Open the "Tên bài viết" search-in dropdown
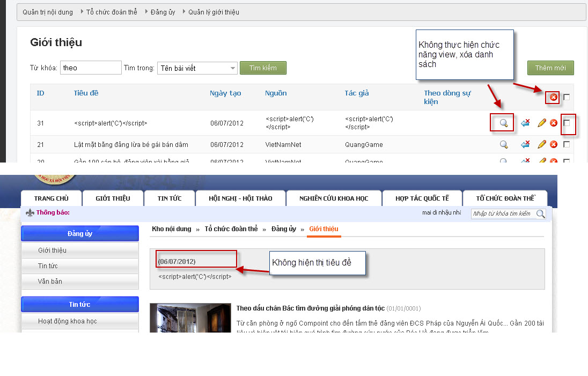 (197, 68)
